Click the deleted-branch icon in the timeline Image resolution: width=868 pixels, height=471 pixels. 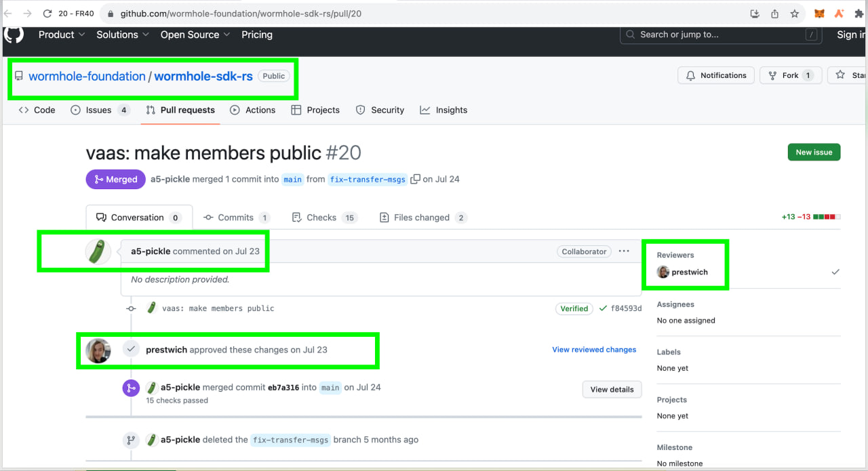coord(131,440)
